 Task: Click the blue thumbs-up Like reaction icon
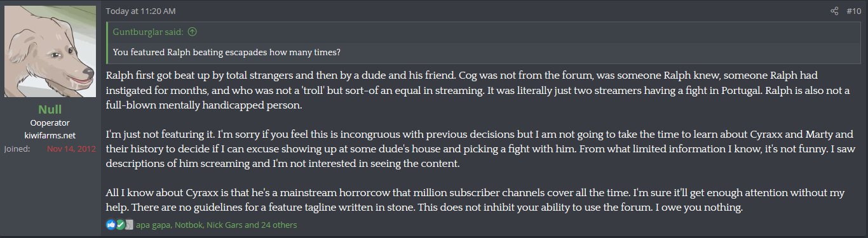point(111,225)
